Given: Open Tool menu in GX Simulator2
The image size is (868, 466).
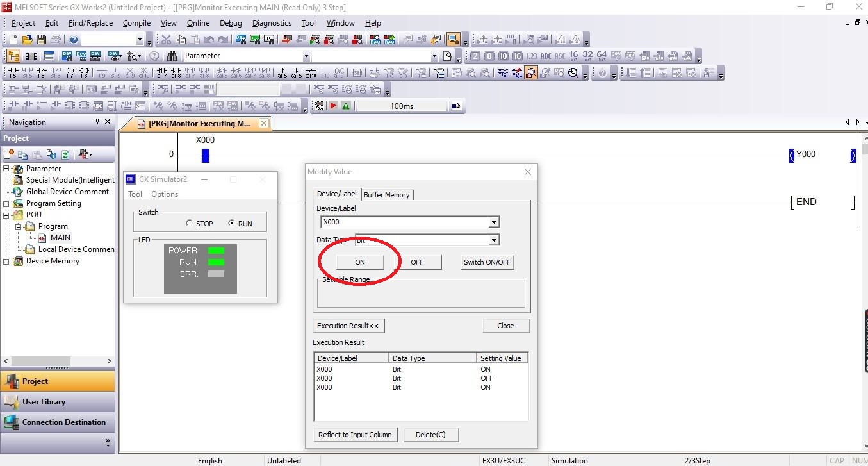Looking at the screenshot, I should point(135,194).
